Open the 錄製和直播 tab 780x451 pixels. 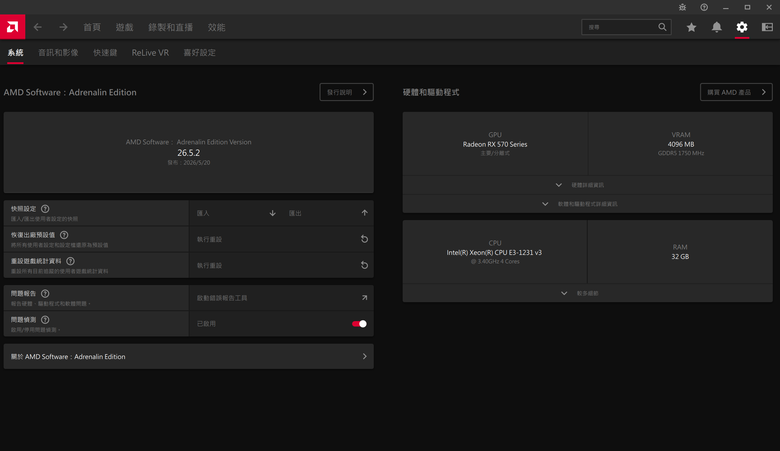pyautogui.click(x=170, y=27)
